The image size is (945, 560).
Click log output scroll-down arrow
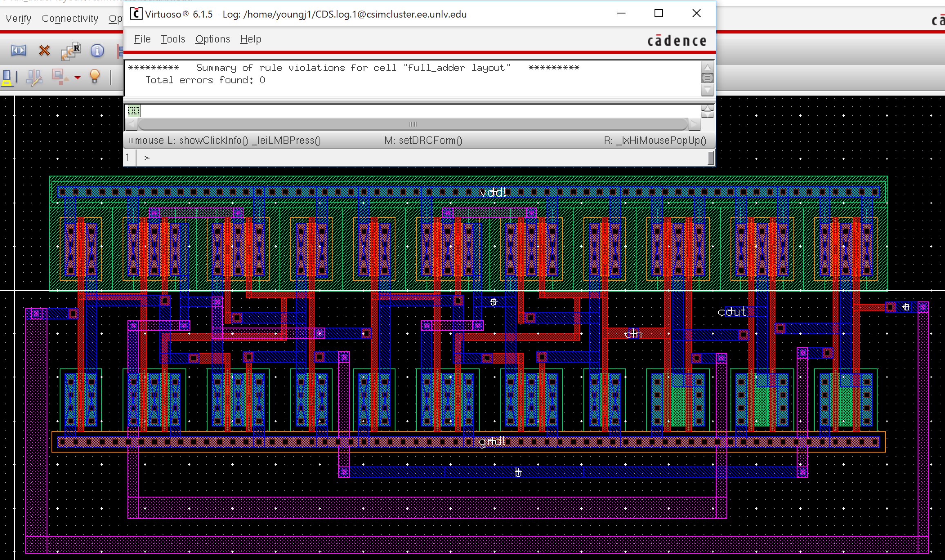pyautogui.click(x=707, y=89)
